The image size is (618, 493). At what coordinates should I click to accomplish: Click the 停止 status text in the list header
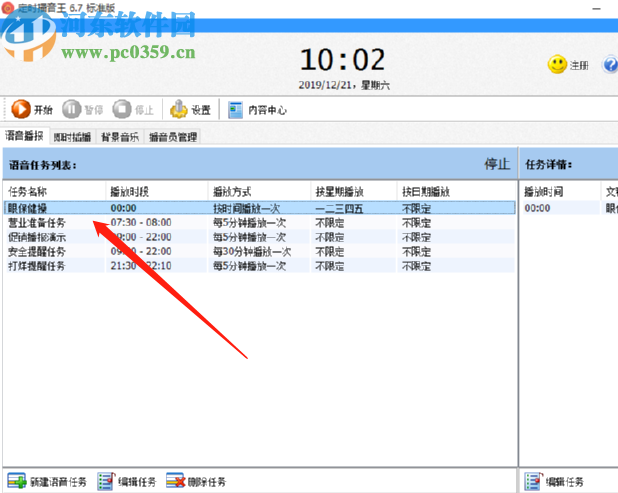(497, 164)
